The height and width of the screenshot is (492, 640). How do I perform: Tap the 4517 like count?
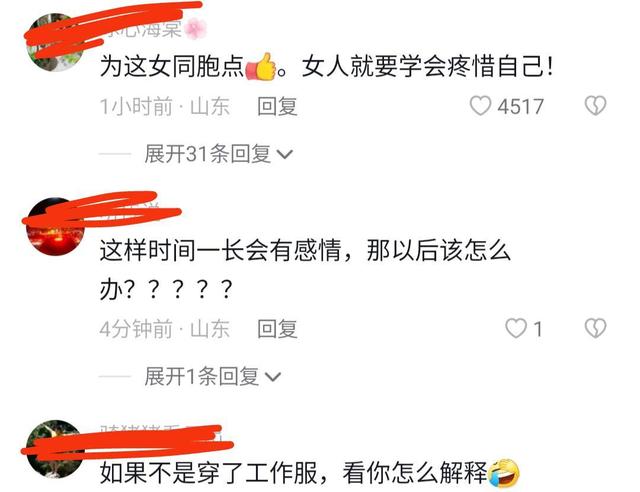coord(520,107)
